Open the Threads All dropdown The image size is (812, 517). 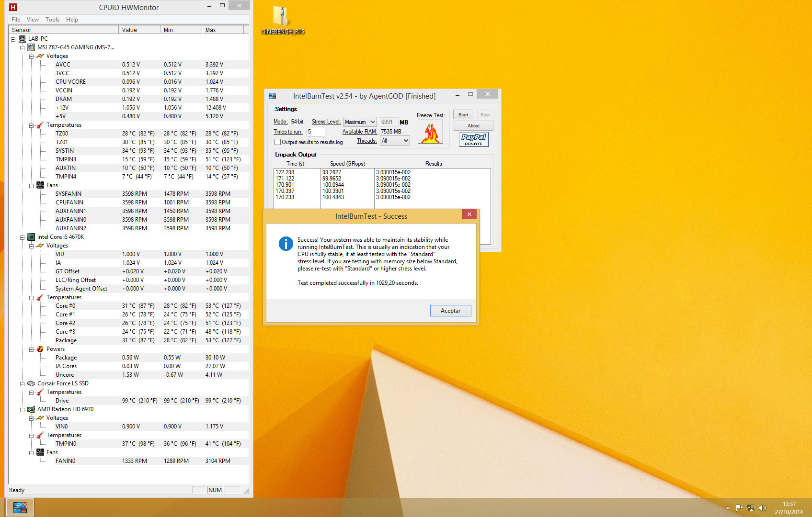[395, 141]
